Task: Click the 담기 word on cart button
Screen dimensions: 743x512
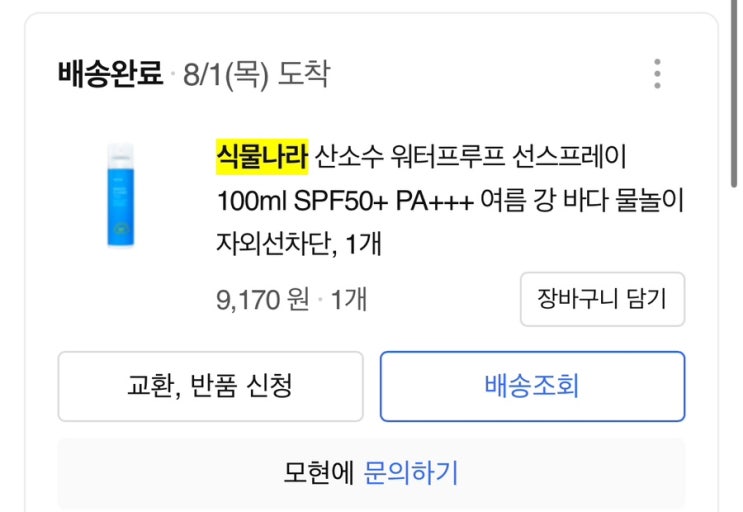Action: tap(646, 298)
